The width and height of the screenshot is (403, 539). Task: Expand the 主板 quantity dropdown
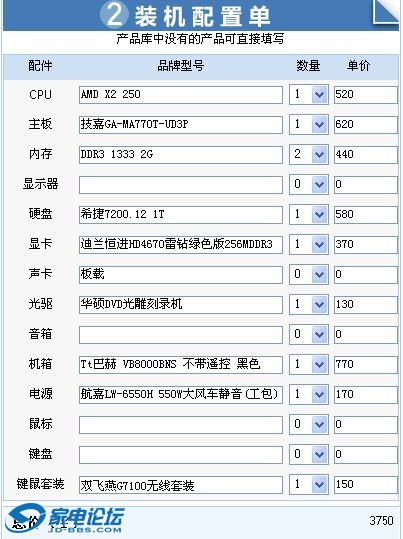[x=309, y=124]
